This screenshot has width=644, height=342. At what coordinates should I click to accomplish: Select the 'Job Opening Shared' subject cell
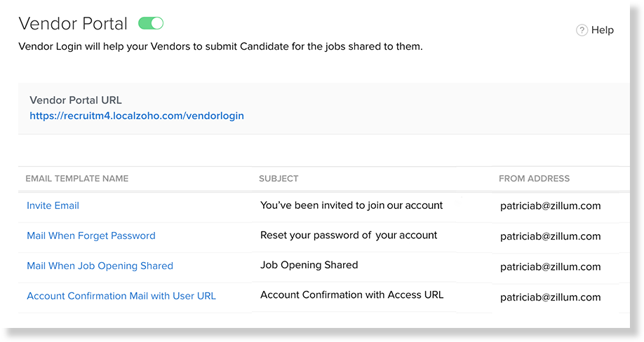click(309, 265)
